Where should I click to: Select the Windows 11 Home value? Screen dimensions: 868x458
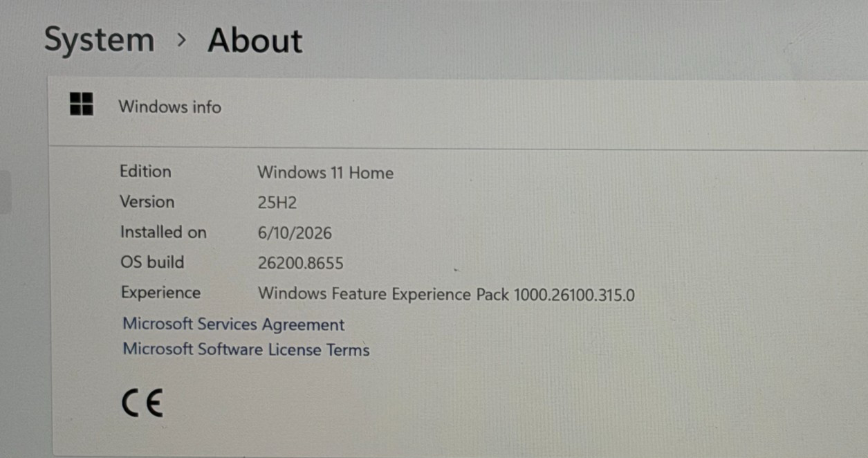point(326,173)
